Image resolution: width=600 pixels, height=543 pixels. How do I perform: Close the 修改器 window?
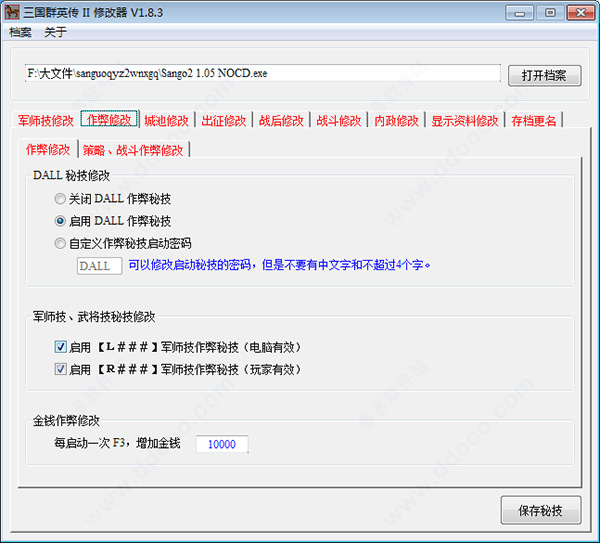pyautogui.click(x=580, y=13)
